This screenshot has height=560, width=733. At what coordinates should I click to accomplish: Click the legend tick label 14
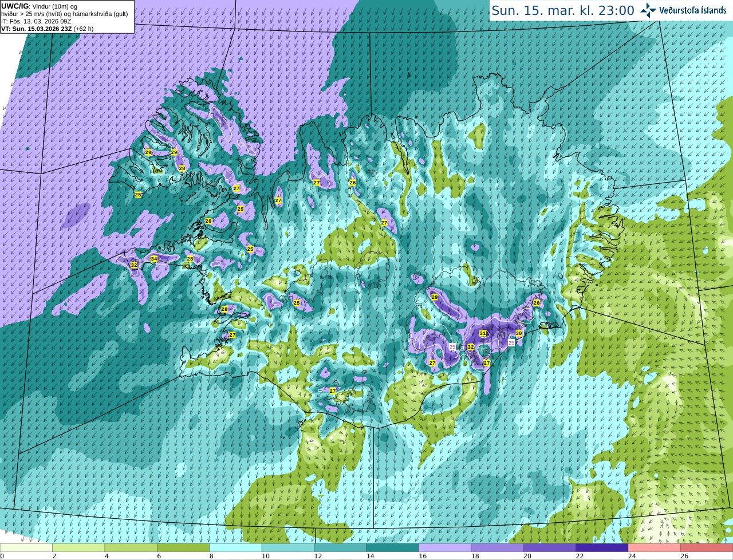(371, 556)
